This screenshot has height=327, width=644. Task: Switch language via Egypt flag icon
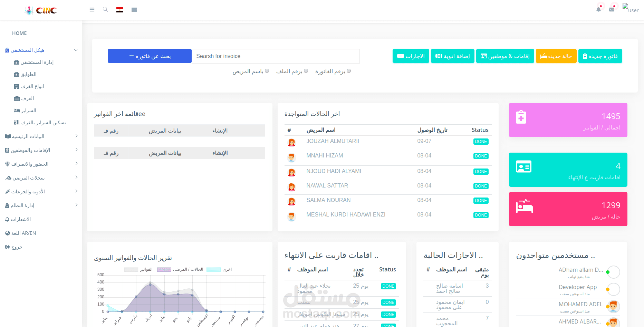tap(120, 10)
